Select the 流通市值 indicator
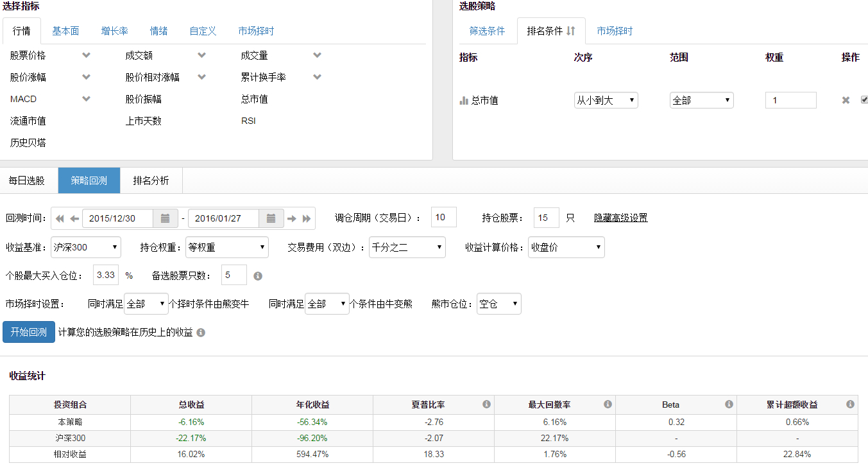The width and height of the screenshot is (868, 470). point(28,121)
